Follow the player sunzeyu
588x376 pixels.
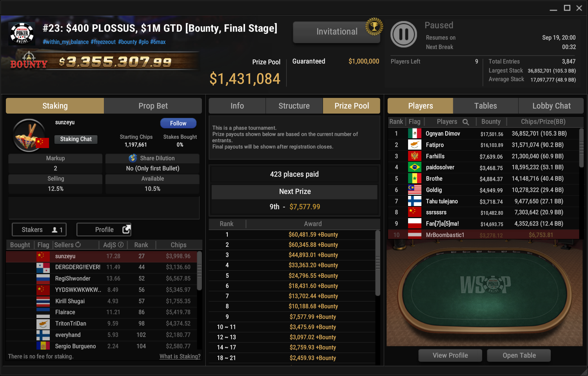[x=178, y=123]
